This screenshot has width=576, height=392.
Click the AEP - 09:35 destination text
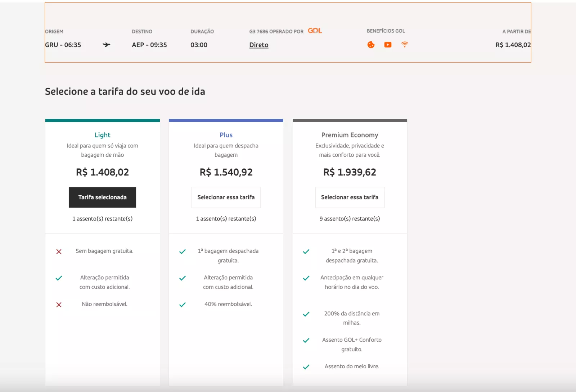(x=149, y=45)
